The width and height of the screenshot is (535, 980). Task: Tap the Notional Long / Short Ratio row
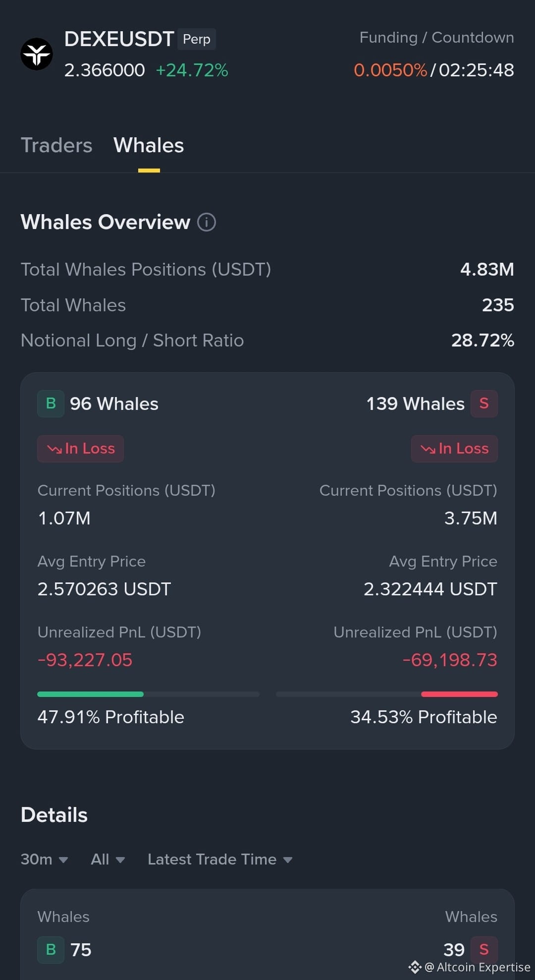pos(267,341)
